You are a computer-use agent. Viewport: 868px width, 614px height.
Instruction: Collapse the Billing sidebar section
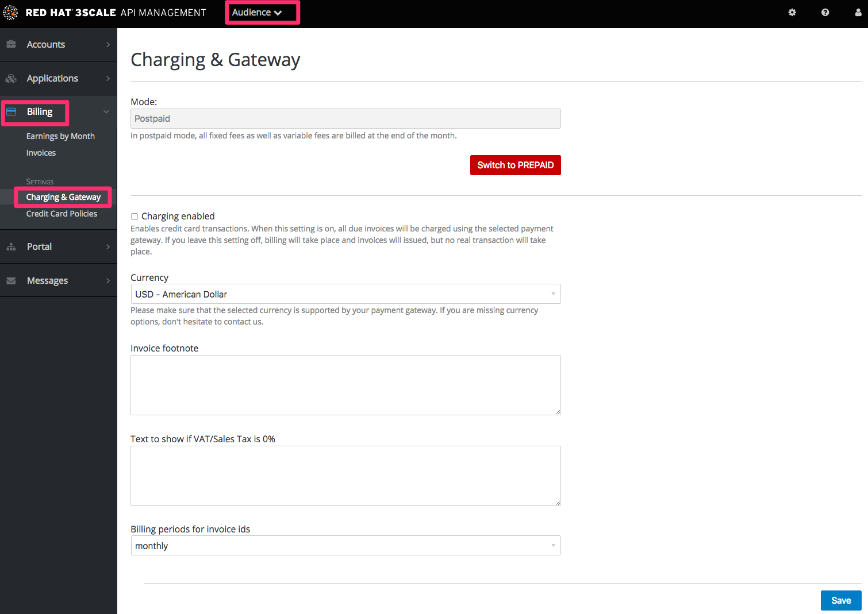106,112
